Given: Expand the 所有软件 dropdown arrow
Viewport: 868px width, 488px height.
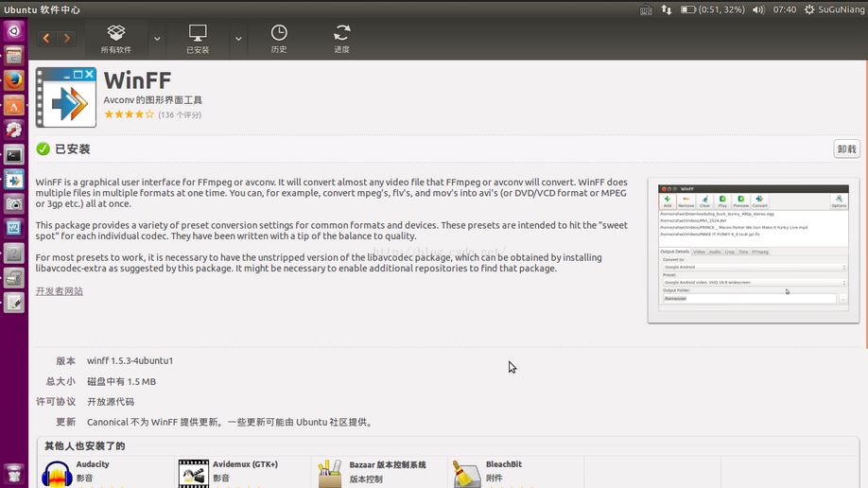Looking at the screenshot, I should pos(157,39).
